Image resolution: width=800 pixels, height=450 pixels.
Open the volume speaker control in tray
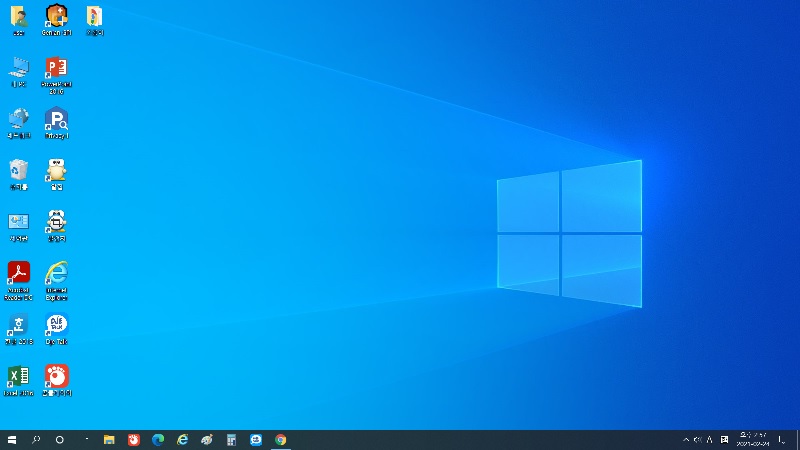pyautogui.click(x=697, y=439)
